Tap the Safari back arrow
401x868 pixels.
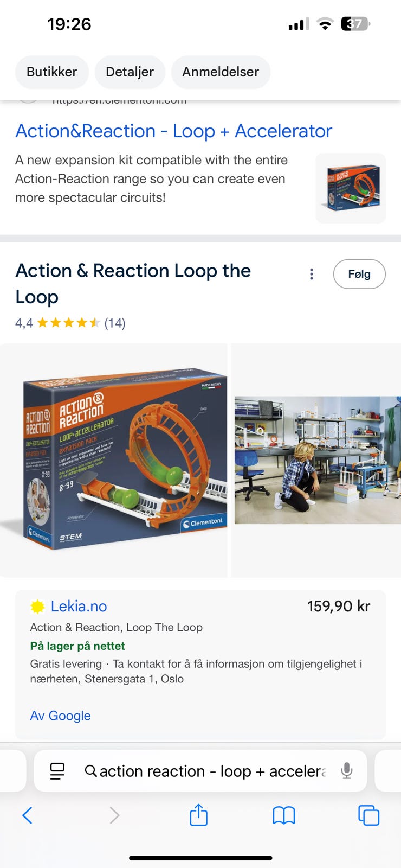point(28,815)
